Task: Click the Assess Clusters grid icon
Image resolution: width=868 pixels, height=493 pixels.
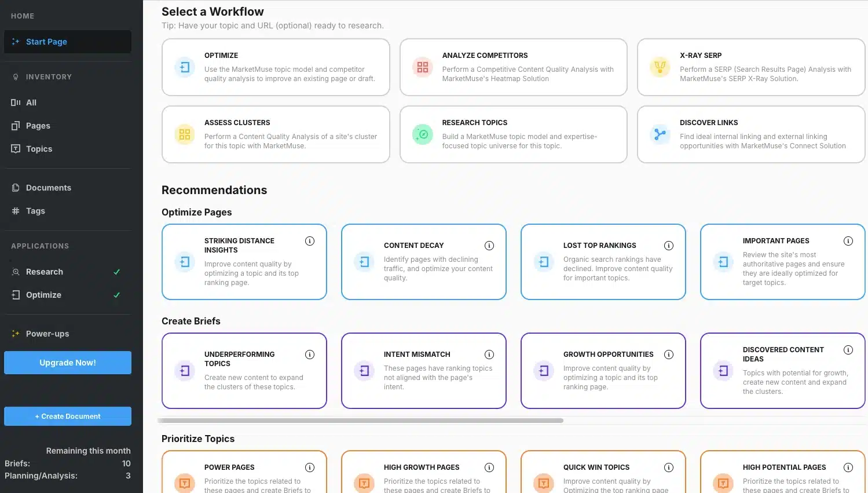Action: [185, 134]
